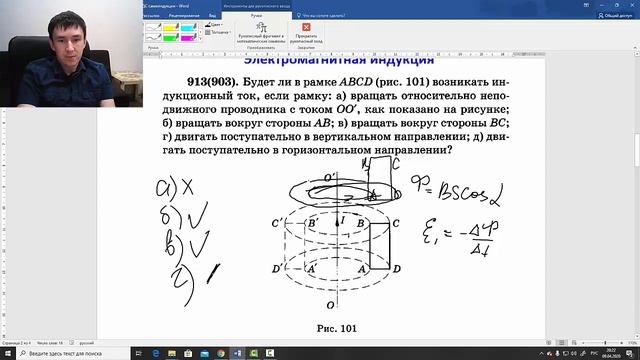Click the keyboard language indicator in tray

click(594, 353)
